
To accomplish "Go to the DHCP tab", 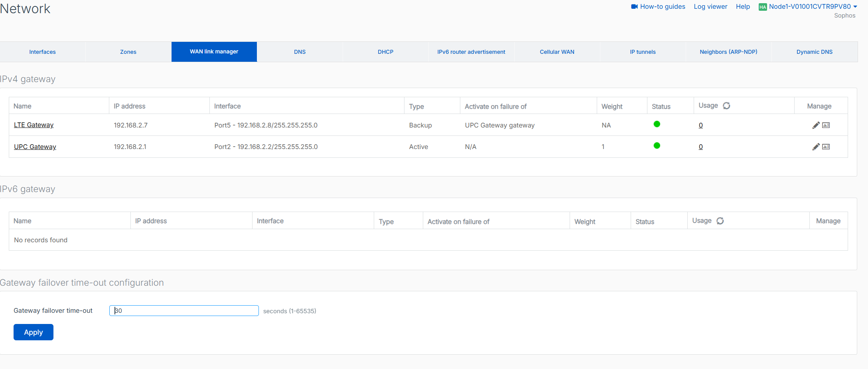I will coord(385,52).
